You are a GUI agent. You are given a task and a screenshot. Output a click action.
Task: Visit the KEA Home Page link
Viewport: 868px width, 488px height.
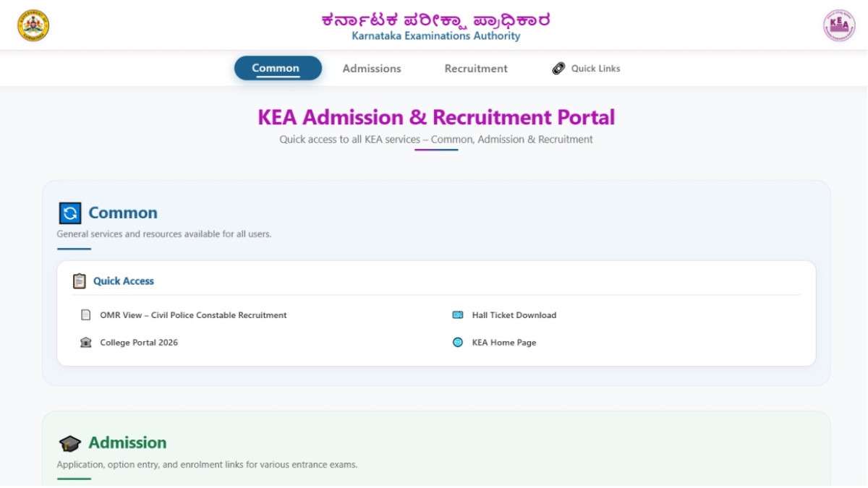coord(504,343)
